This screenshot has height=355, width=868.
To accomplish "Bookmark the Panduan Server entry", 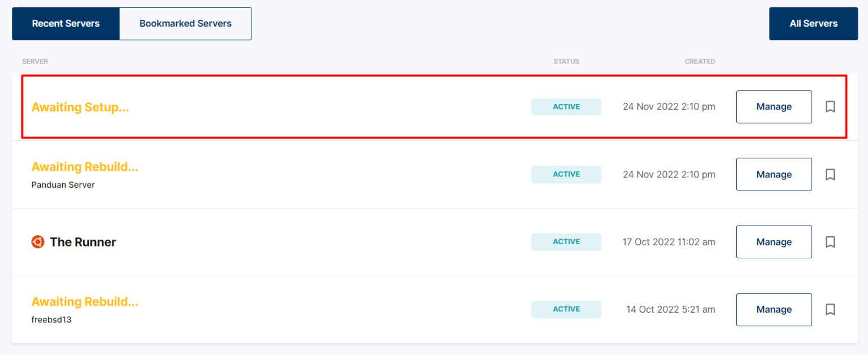I will (x=830, y=175).
